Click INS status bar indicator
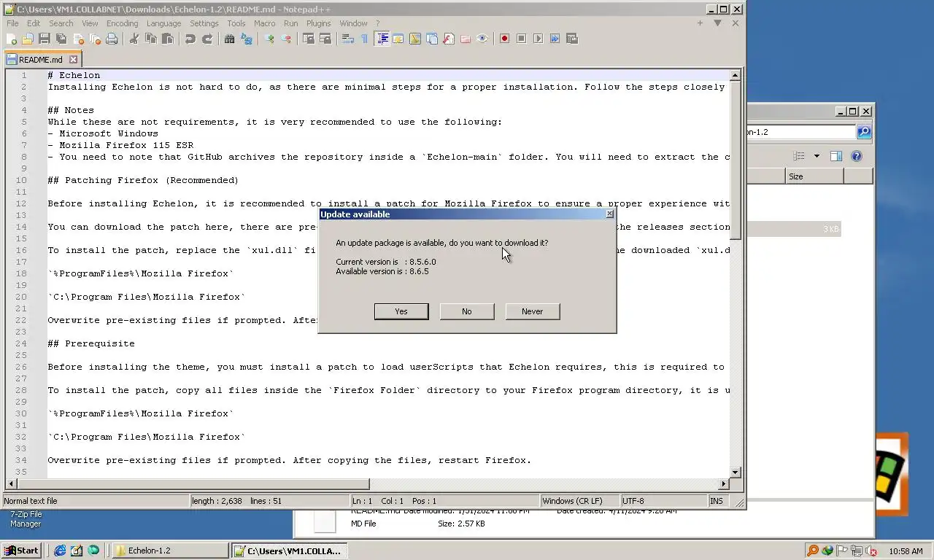934x560 pixels. [718, 501]
